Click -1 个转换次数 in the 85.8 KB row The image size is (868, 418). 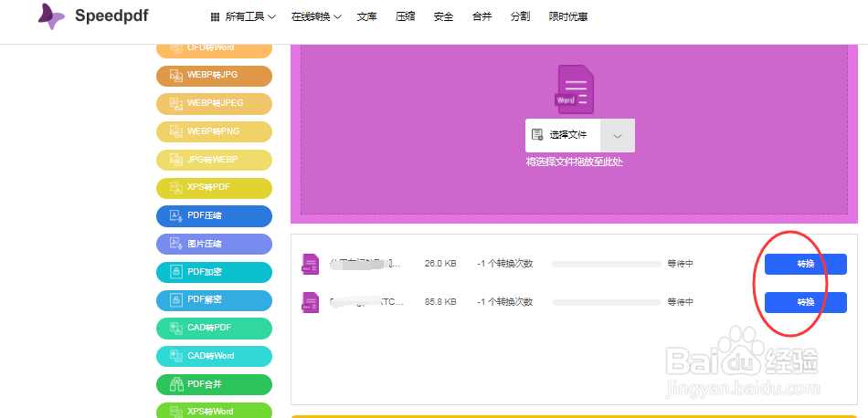click(x=505, y=302)
